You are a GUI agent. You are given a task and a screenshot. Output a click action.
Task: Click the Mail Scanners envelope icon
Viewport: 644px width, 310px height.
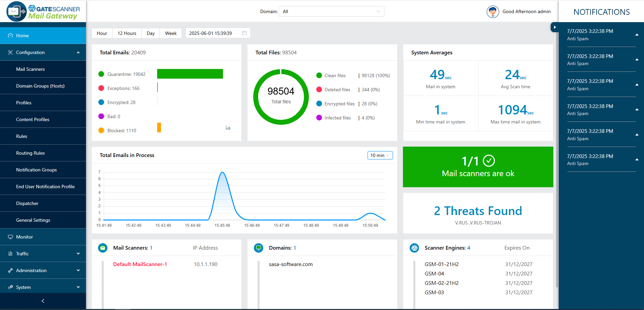tap(103, 248)
